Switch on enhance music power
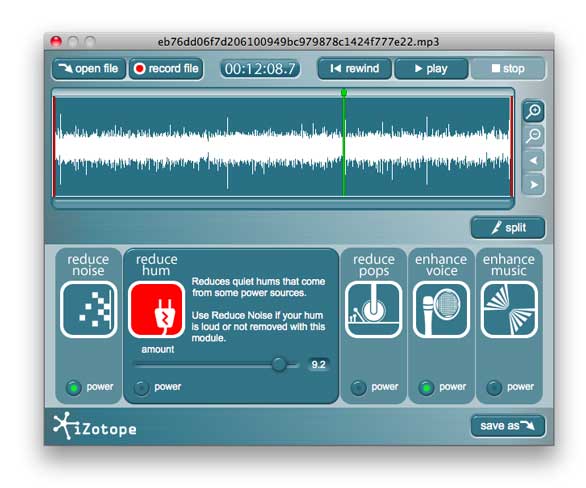The width and height of the screenshot is (586, 488). click(494, 388)
